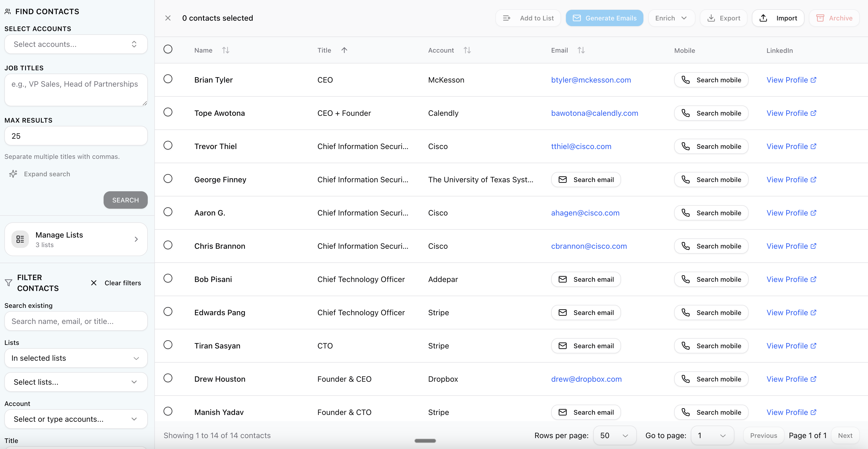Search email for Bob Pisani
Screen dimensions: 868x449
tap(586, 279)
